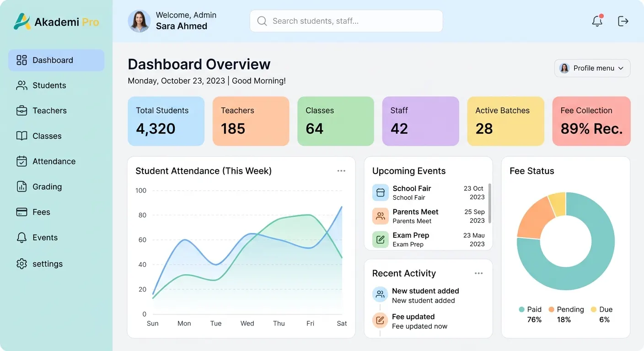Open the Profile menu dropdown
Viewport: 644px width, 351px height.
[x=592, y=68]
